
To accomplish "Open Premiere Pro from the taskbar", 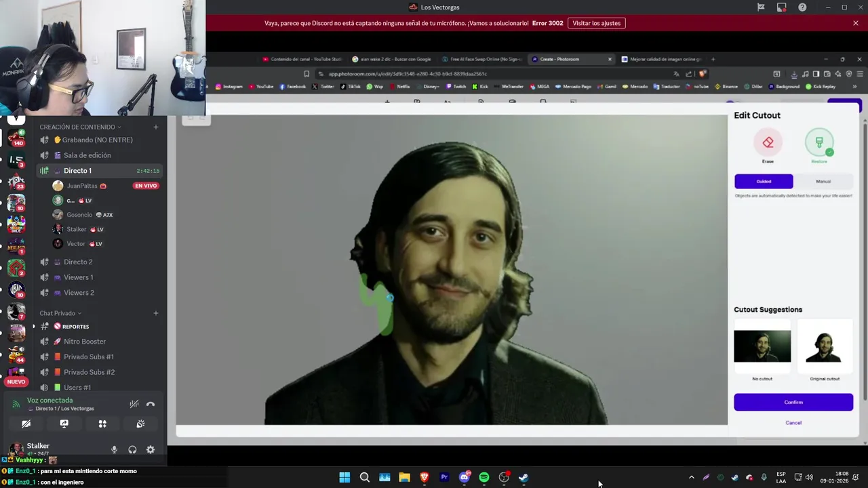I will click(x=444, y=477).
